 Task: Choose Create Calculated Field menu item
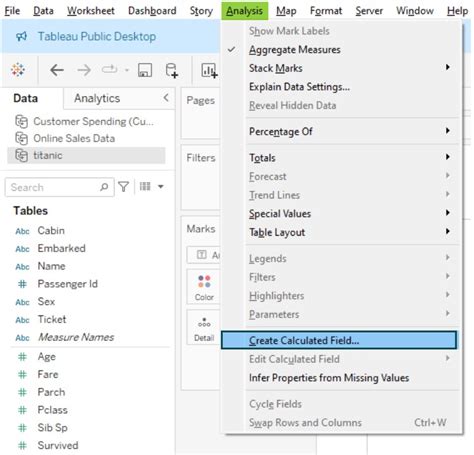[339, 340]
